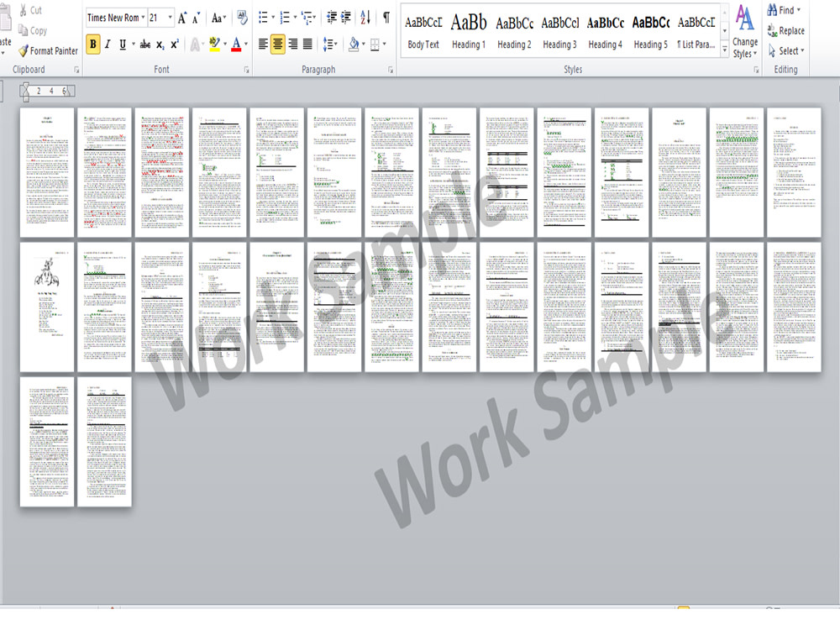
Task: Open the Change Case menu
Action: coord(218,18)
